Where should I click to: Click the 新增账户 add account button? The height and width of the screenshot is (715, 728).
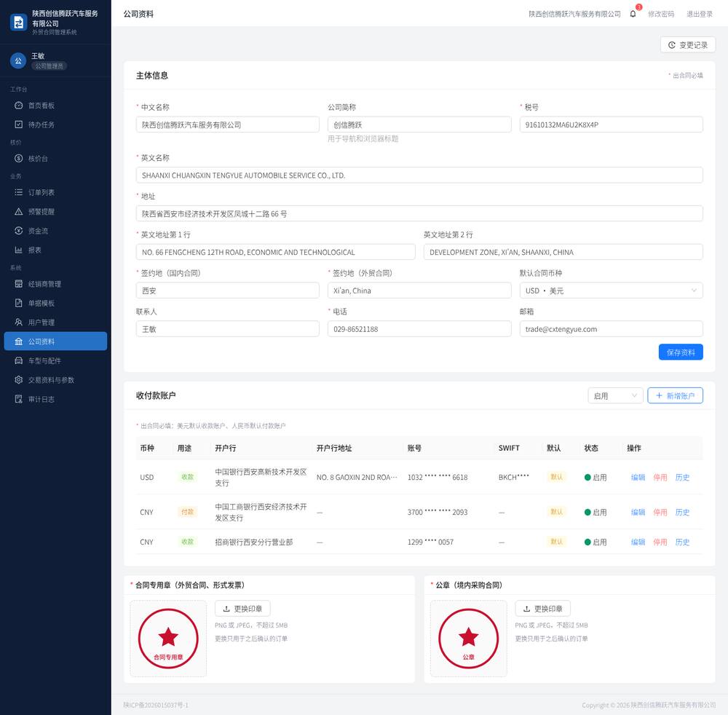point(675,395)
